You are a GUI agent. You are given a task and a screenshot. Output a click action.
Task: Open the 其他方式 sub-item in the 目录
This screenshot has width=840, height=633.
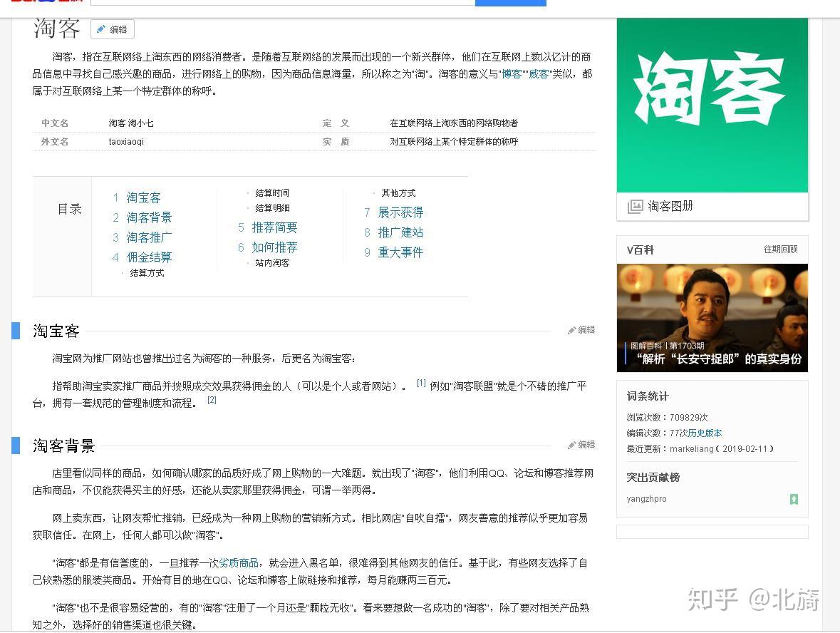click(398, 193)
